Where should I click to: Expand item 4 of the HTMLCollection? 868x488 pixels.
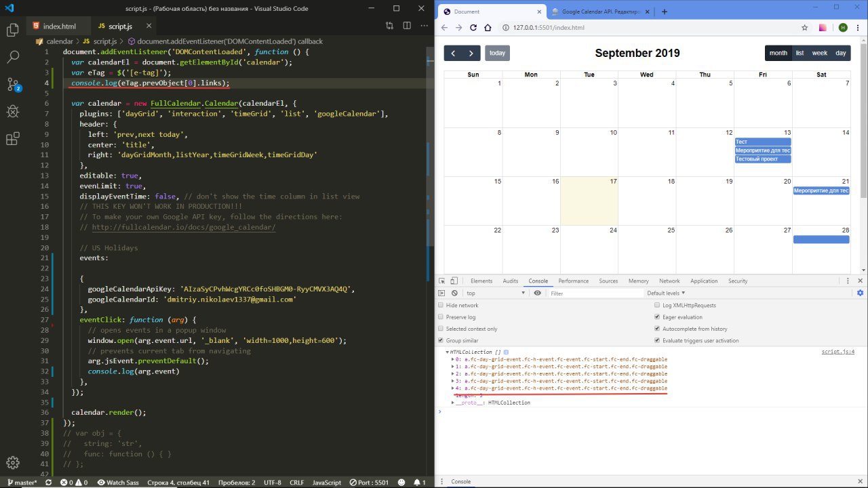click(x=453, y=388)
